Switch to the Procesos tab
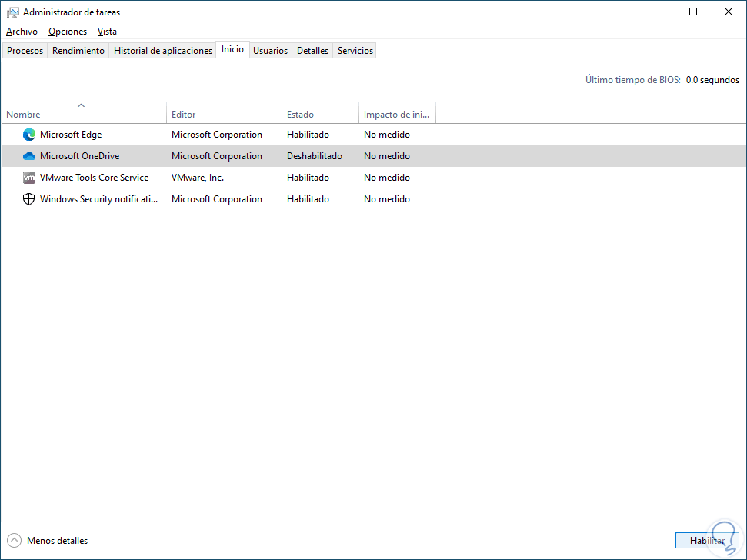The image size is (747, 560). click(25, 51)
